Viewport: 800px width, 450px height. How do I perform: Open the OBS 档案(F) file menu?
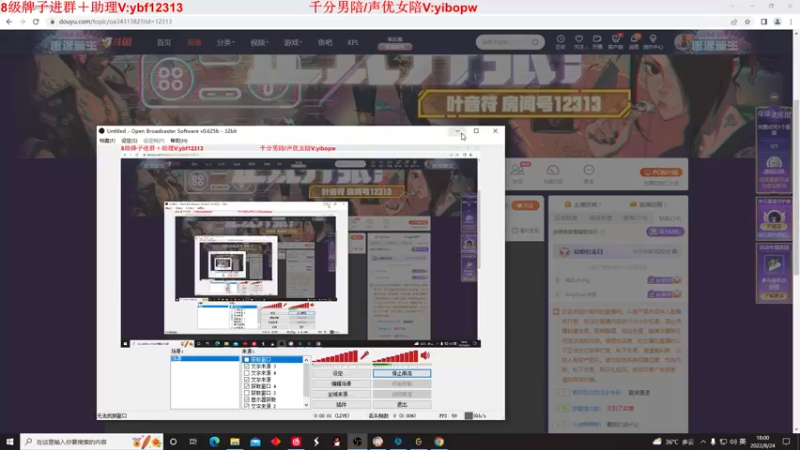click(x=107, y=141)
